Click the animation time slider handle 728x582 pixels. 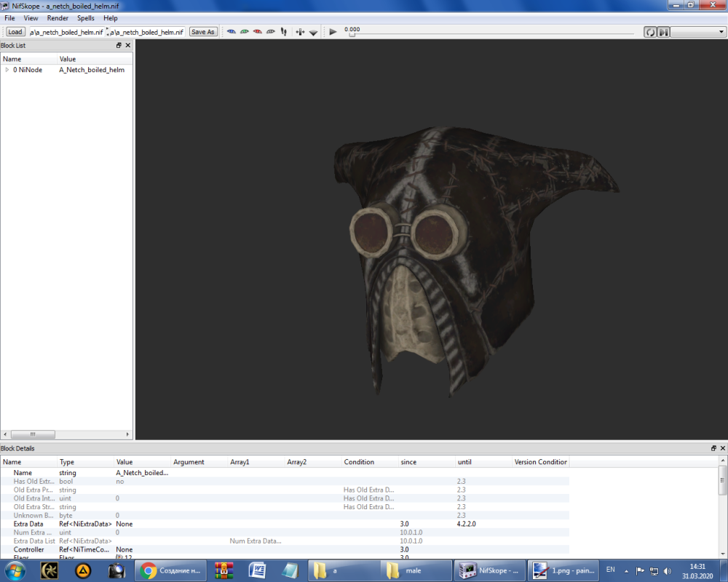pyautogui.click(x=352, y=34)
